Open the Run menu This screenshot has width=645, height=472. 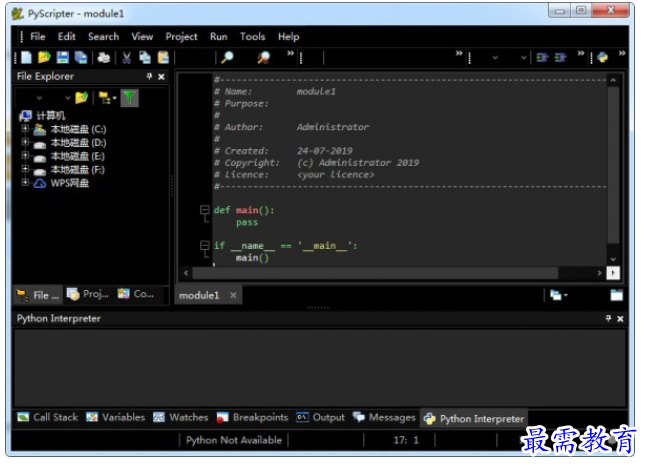point(218,37)
